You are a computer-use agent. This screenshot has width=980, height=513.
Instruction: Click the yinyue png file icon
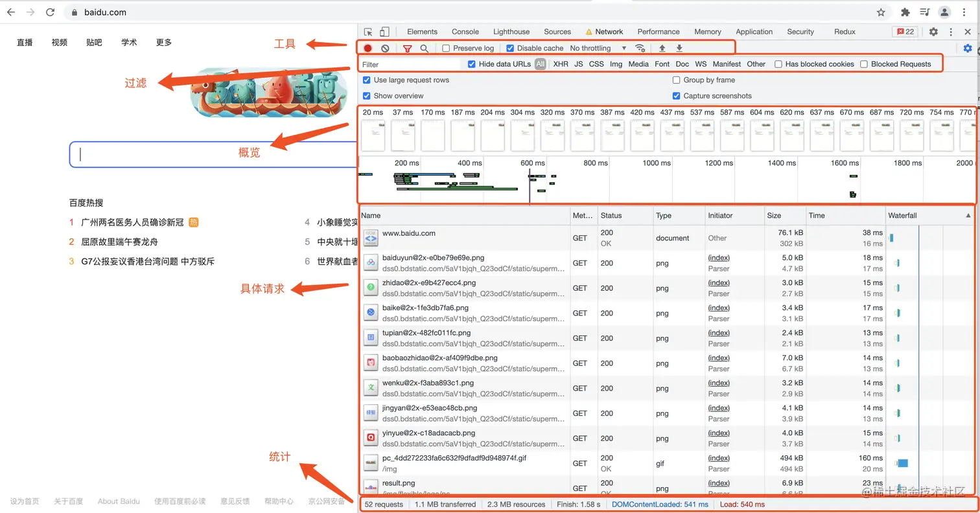(371, 438)
